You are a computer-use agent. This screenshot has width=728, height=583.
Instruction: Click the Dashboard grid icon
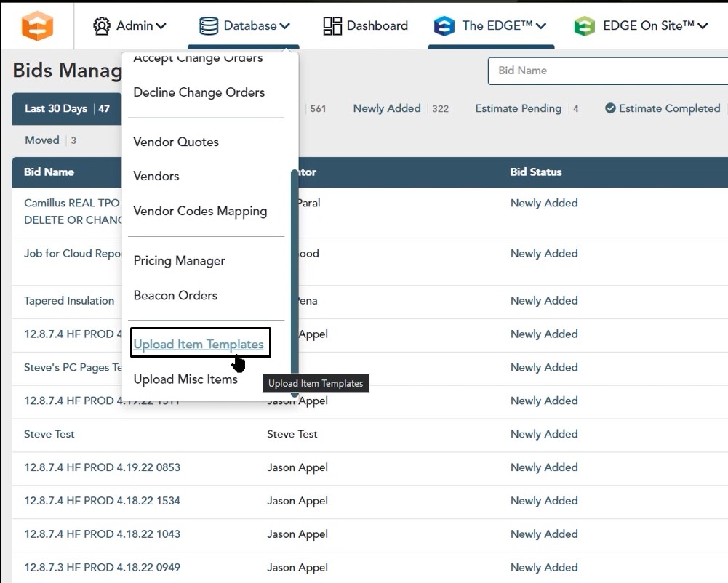(x=332, y=26)
